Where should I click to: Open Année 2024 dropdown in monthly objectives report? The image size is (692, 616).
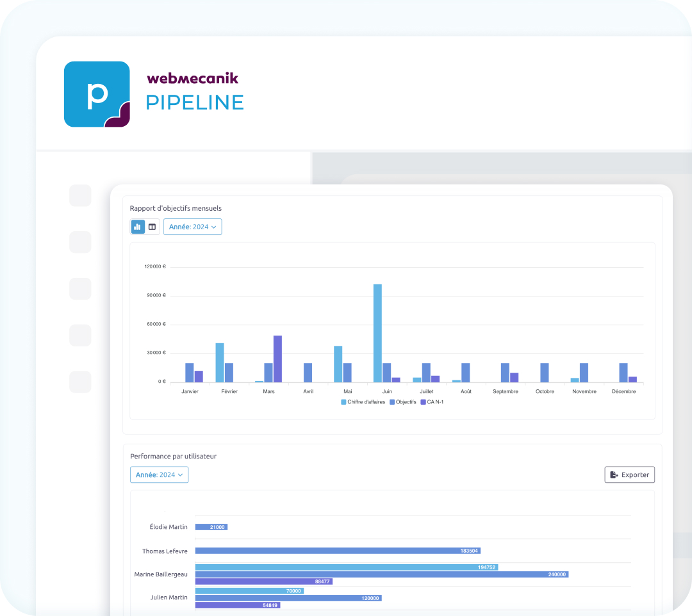(x=193, y=227)
